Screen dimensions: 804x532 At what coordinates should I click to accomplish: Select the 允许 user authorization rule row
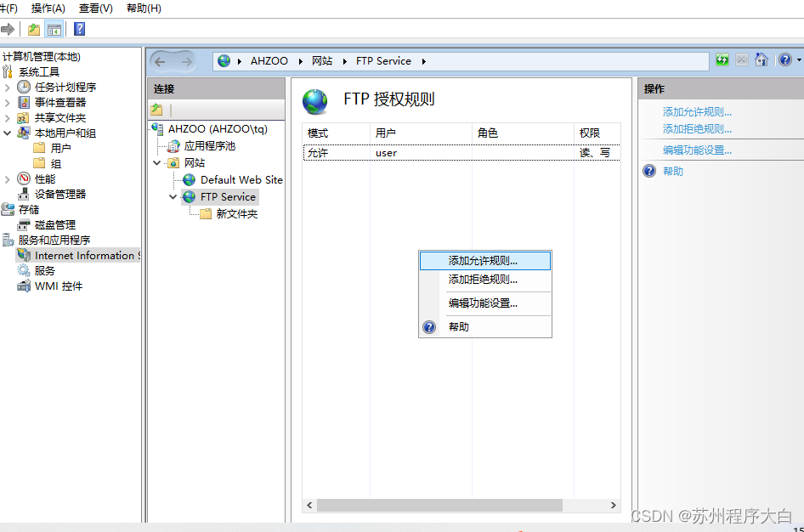click(461, 153)
